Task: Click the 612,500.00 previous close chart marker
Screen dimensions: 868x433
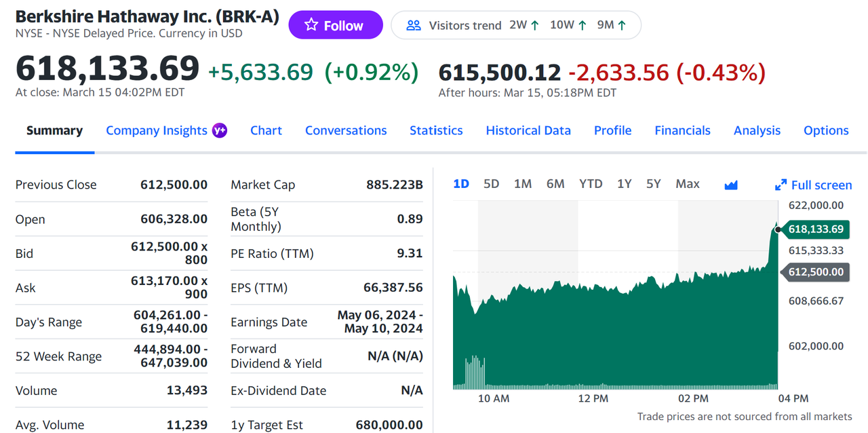Action: pos(814,272)
